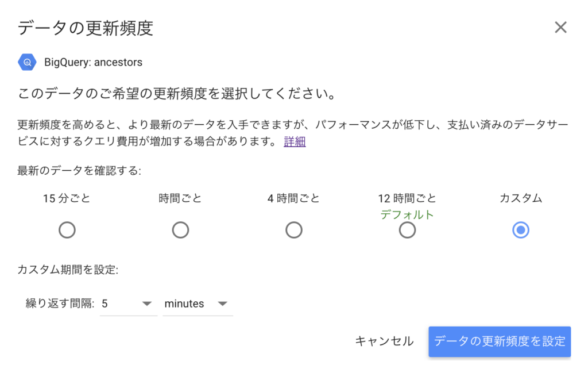Select the 12 時間ごと radio button
This screenshot has height=380, width=588.
pos(407,231)
